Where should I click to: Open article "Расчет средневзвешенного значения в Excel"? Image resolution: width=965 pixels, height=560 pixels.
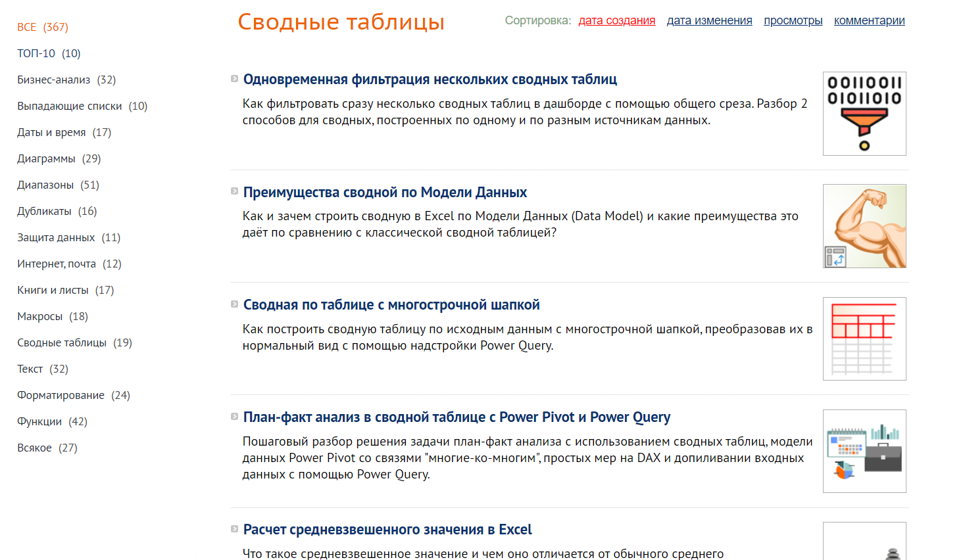387,530
